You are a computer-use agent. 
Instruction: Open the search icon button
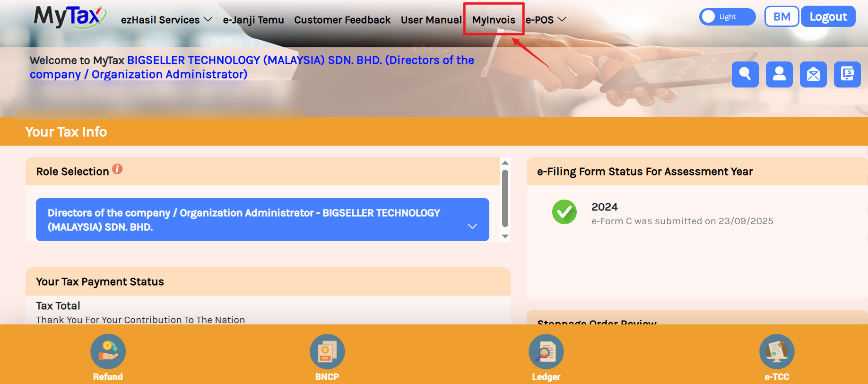tap(745, 74)
